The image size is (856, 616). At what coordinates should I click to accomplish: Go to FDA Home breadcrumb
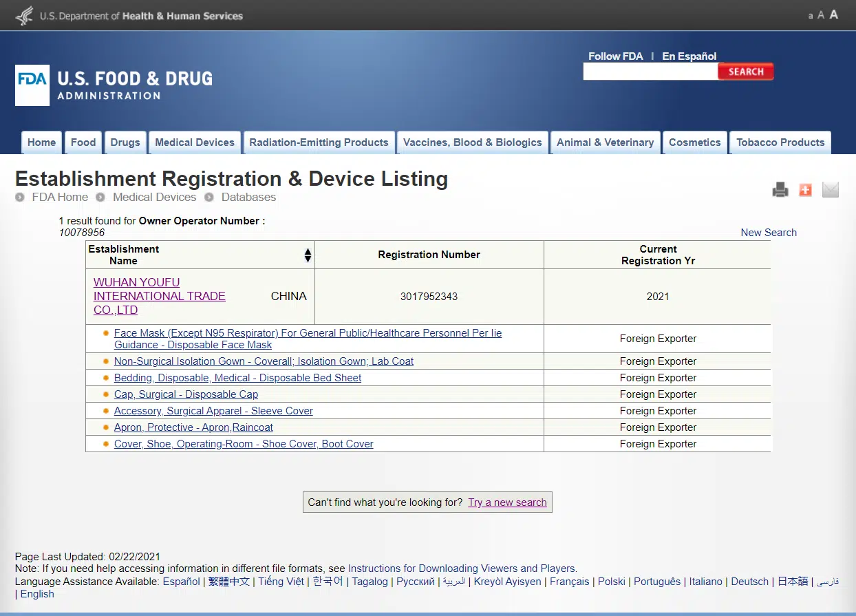click(60, 197)
